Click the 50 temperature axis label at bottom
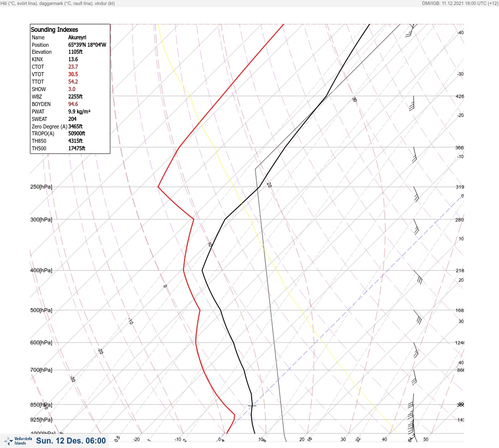The image size is (499, 448). pos(426,440)
